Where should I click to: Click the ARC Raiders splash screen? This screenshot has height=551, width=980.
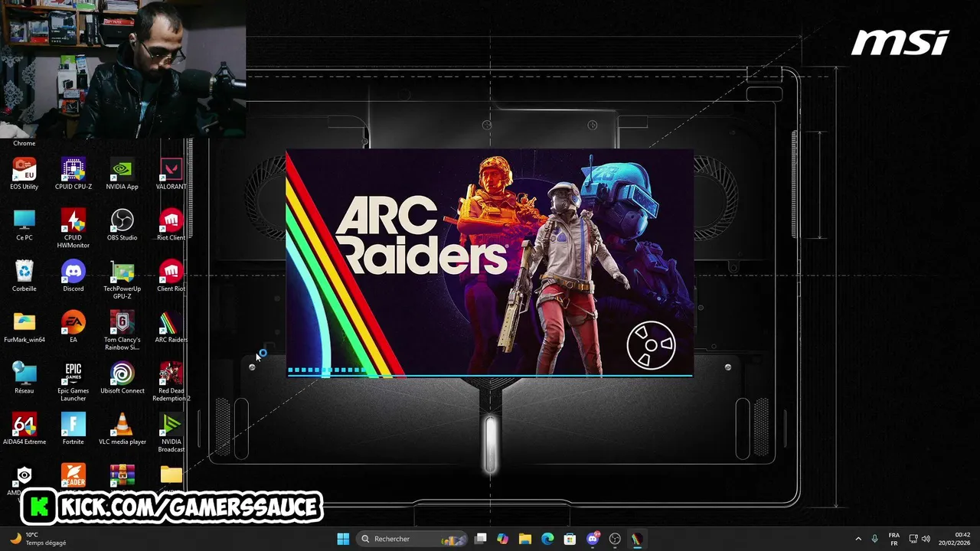pos(490,263)
